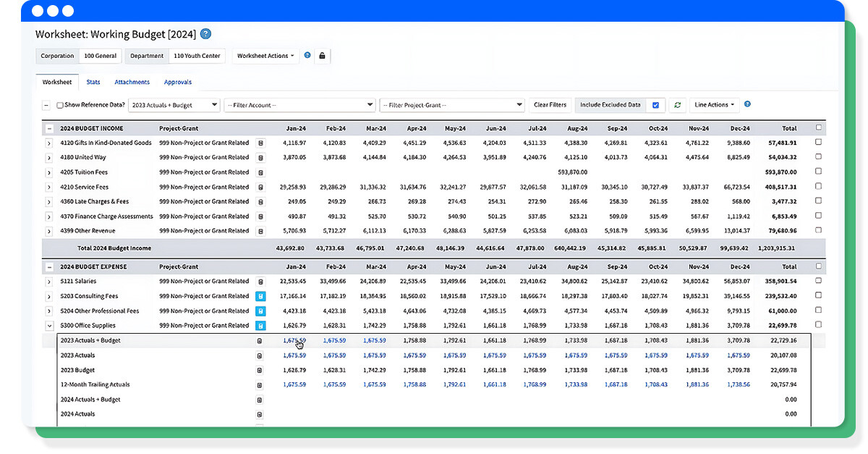This screenshot has height=454, width=868.
Task: Open the Approvals tab
Action: pyautogui.click(x=177, y=82)
